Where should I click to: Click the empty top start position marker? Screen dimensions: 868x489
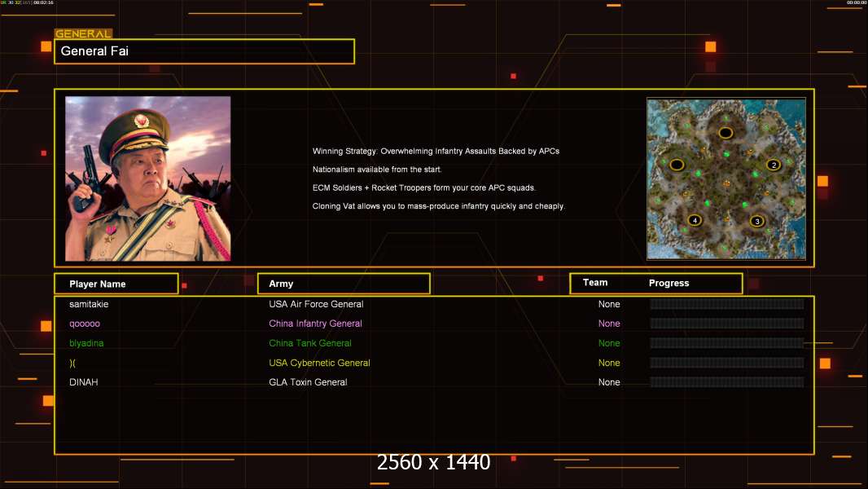(726, 132)
